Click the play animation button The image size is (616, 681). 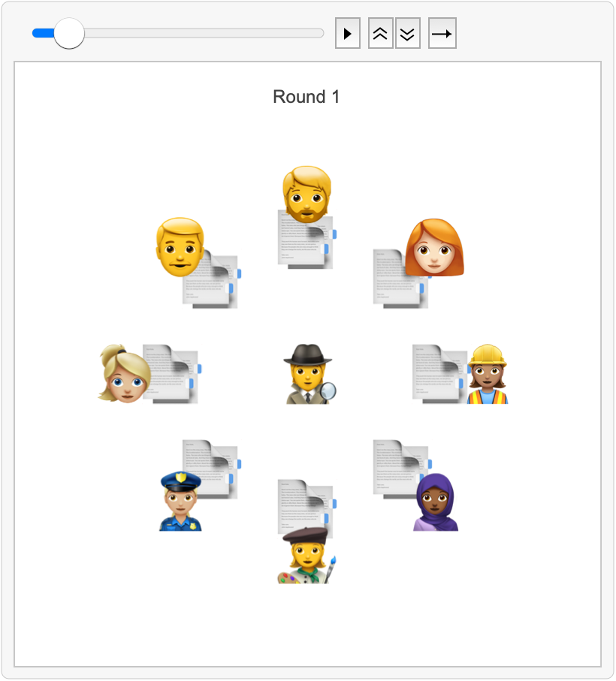pos(348,34)
